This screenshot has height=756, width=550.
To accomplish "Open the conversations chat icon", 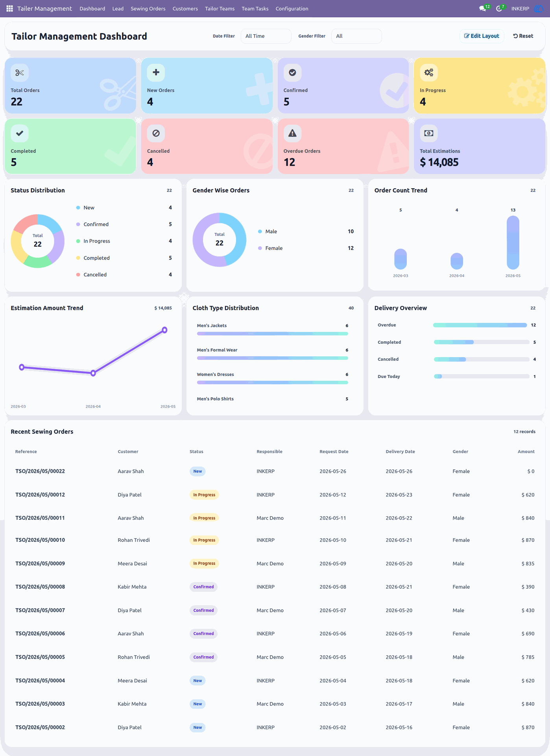I will click(x=482, y=8).
